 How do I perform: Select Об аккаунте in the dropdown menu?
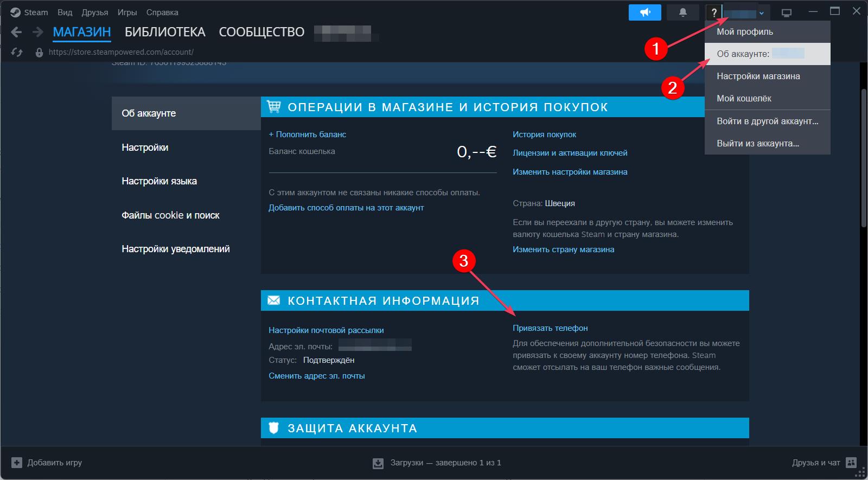[768, 54]
